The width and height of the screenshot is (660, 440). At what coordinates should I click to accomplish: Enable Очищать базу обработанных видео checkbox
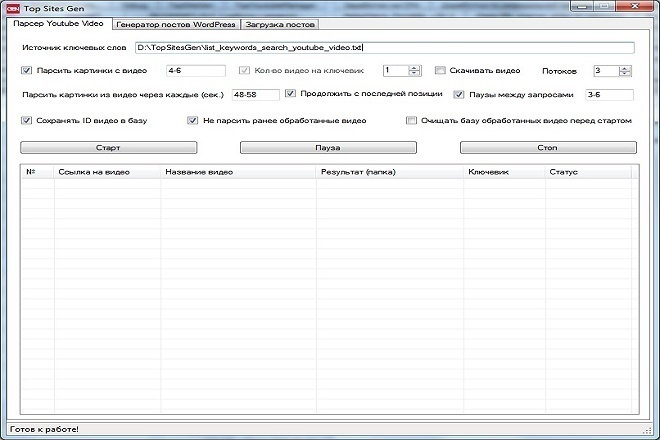click(x=411, y=120)
